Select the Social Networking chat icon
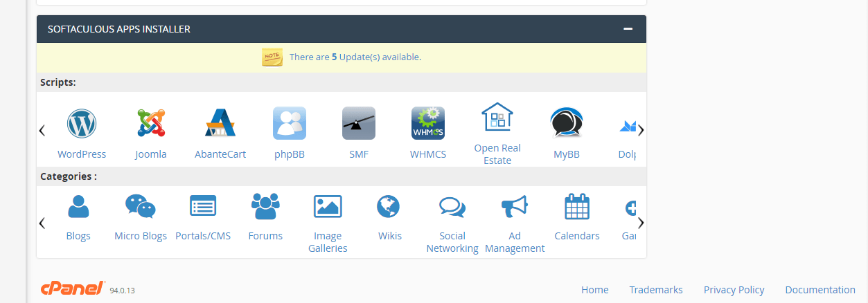Viewport: 868px width, 303px height. coord(452,207)
